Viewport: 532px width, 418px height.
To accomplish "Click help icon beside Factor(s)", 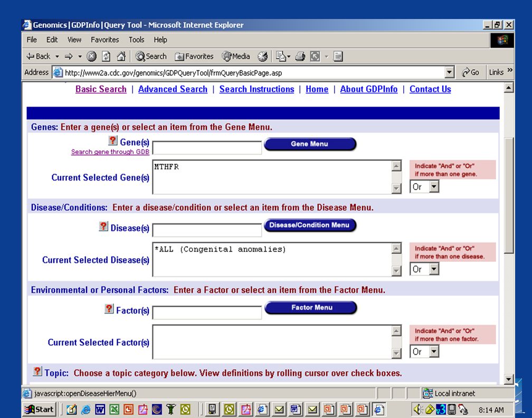I will coord(109,309).
